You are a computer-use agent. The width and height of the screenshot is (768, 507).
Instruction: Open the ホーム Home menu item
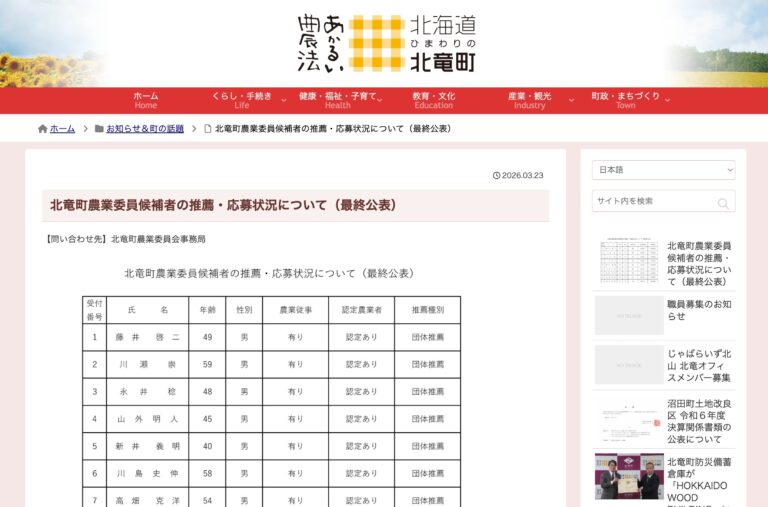point(146,100)
